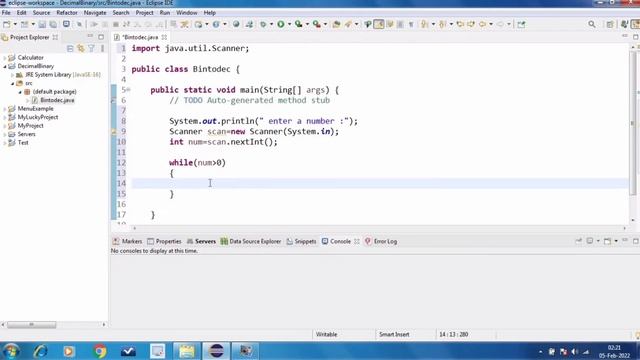Open Google Chrome from the taskbar
Viewport: 640px width, 360px height.
coord(100,351)
